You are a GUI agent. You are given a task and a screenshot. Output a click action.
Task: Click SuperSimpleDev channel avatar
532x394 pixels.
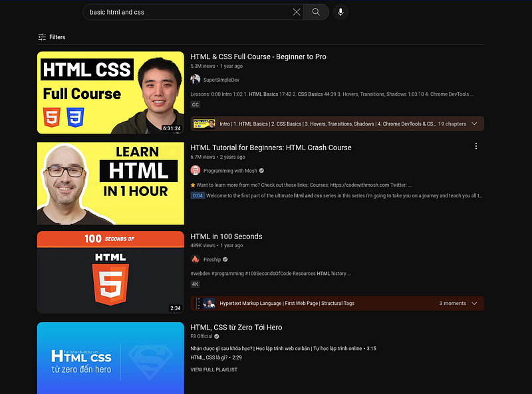coord(195,80)
